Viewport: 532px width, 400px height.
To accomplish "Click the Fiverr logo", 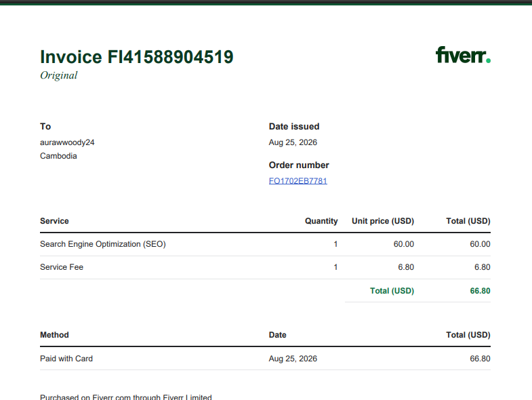I will 463,55.
